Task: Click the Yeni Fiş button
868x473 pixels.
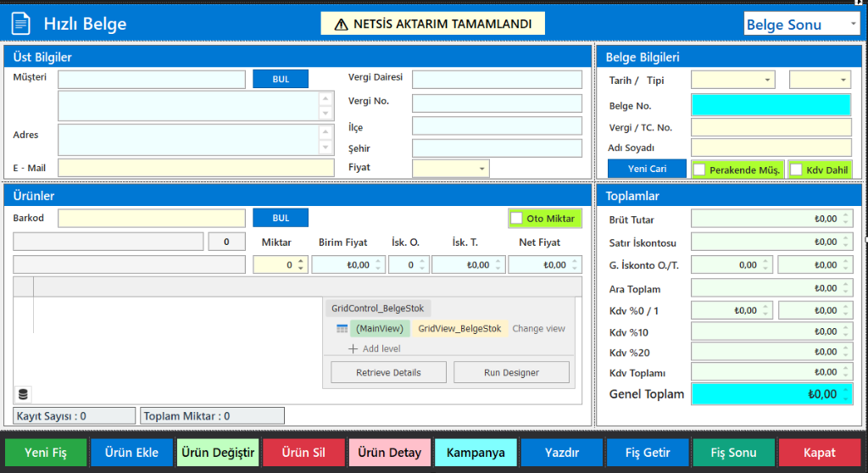Action: 46,453
